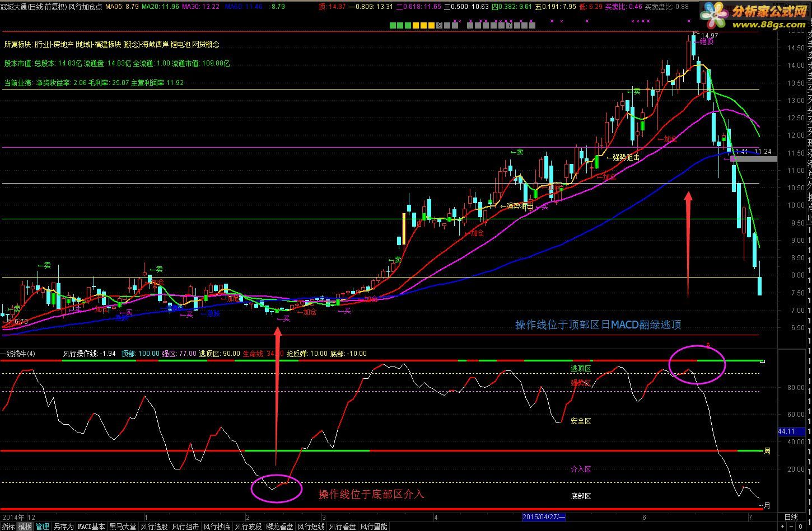The height and width of the screenshot is (531, 812).
Task: Click the 当前业绩 info line
Action: point(94,82)
